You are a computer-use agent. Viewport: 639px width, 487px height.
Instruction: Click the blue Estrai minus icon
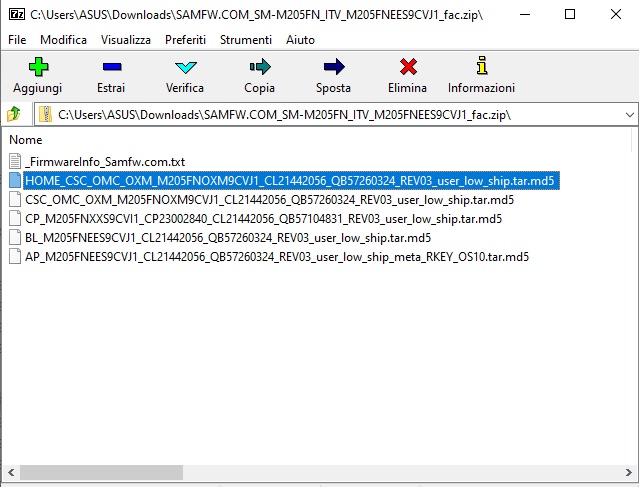(112, 67)
